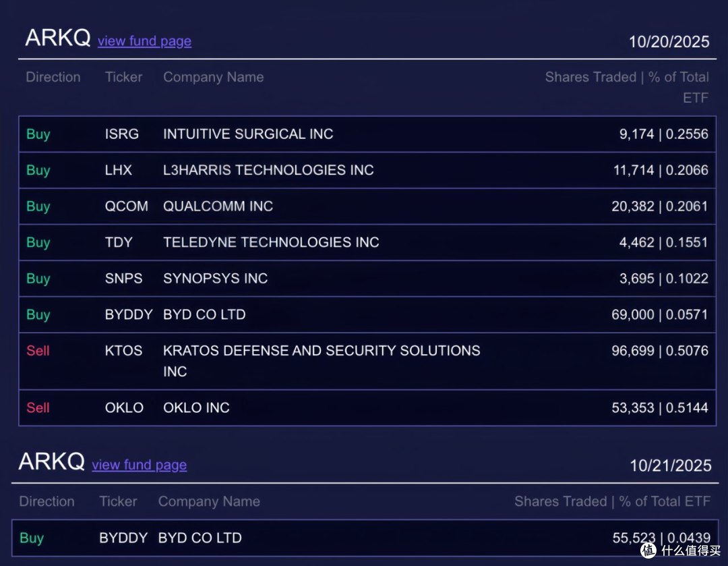Click the Ticker column header in the top table
728x566 pixels.
(123, 77)
